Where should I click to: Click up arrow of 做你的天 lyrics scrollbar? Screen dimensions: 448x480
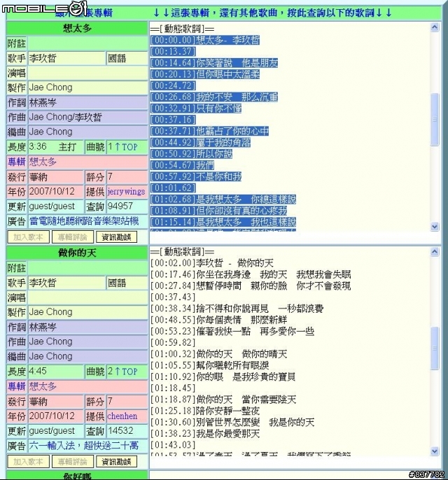point(435,252)
